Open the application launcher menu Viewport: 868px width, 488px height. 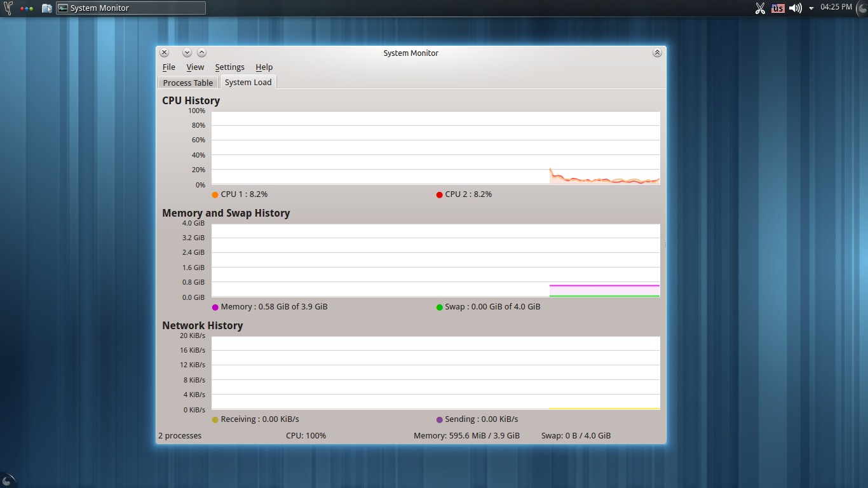click(8, 8)
